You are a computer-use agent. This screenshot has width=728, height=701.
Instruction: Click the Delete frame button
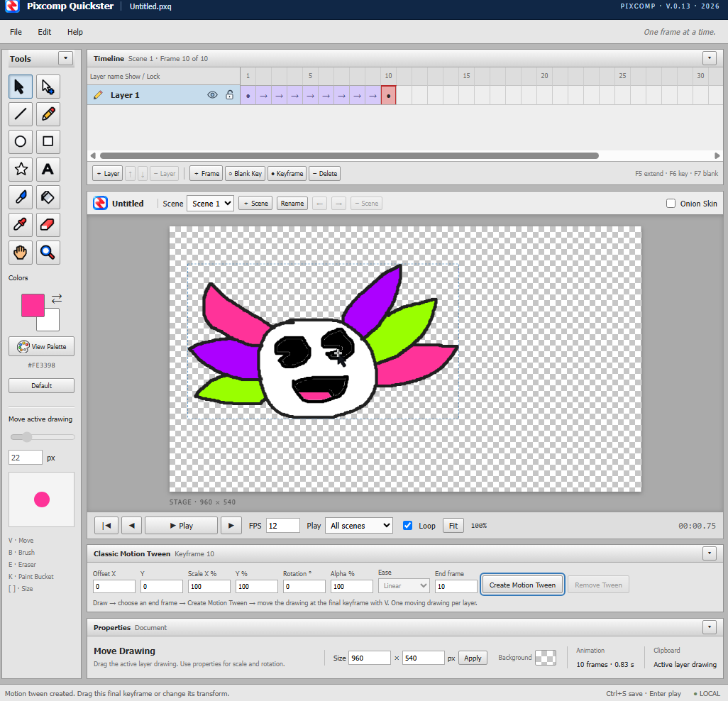(325, 174)
